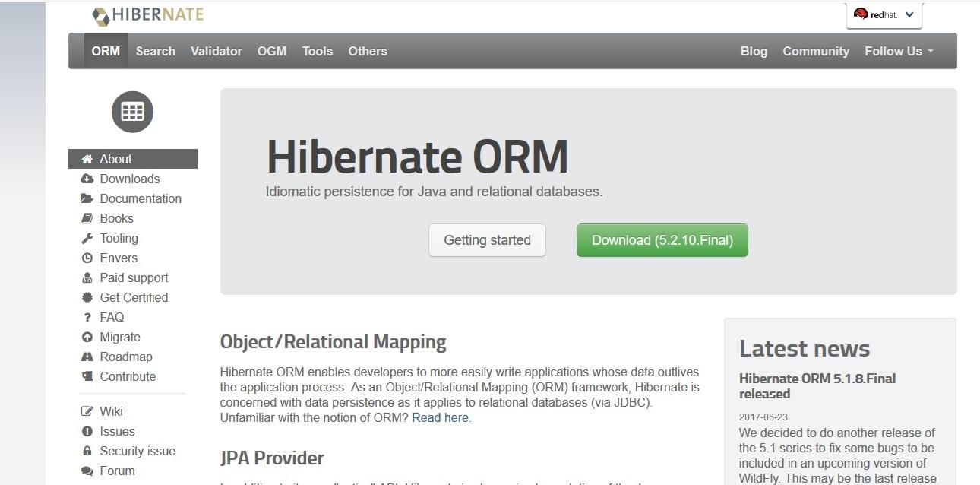
Task: Open the Migrate sidebar link
Action: [x=120, y=337]
